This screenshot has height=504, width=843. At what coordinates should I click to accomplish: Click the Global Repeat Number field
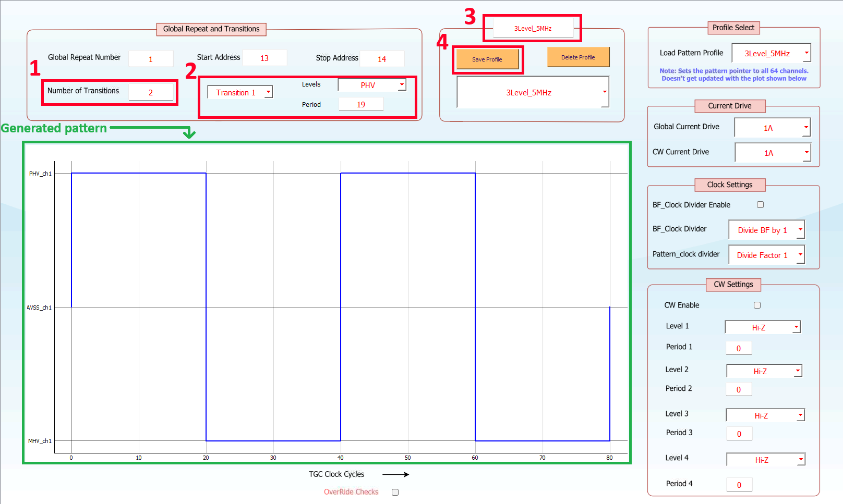[x=151, y=59]
